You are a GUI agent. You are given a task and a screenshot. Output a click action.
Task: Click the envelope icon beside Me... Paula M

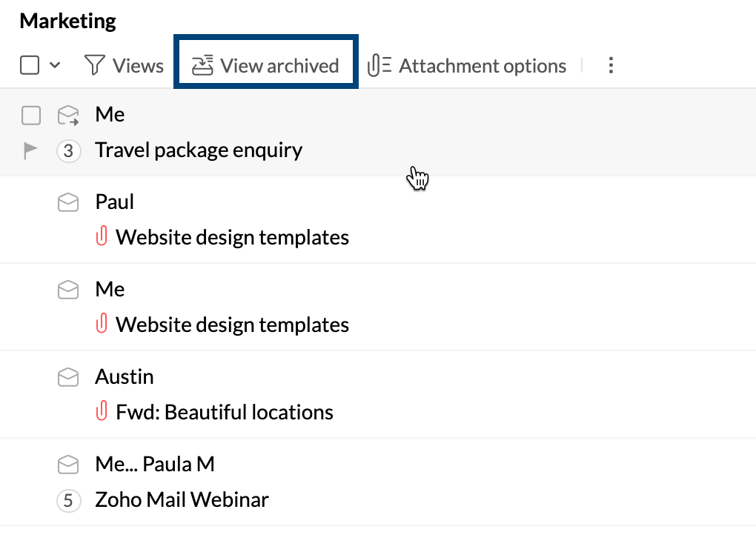click(68, 465)
